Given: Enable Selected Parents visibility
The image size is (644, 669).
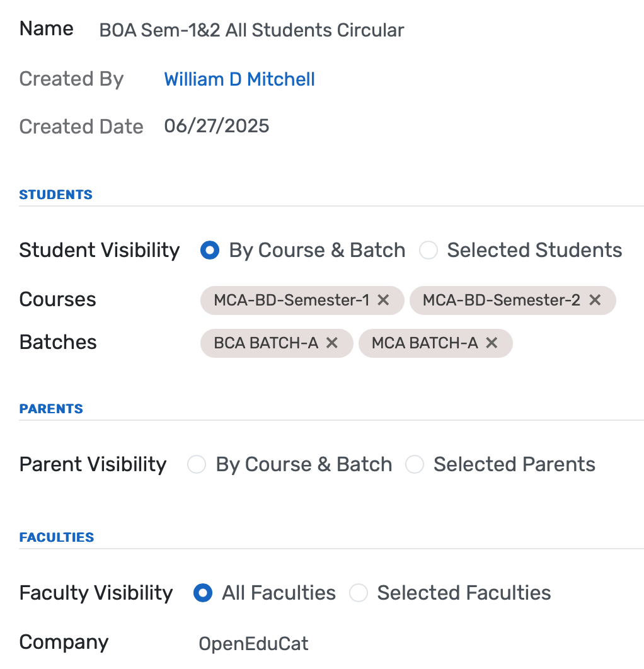Looking at the screenshot, I should [415, 464].
